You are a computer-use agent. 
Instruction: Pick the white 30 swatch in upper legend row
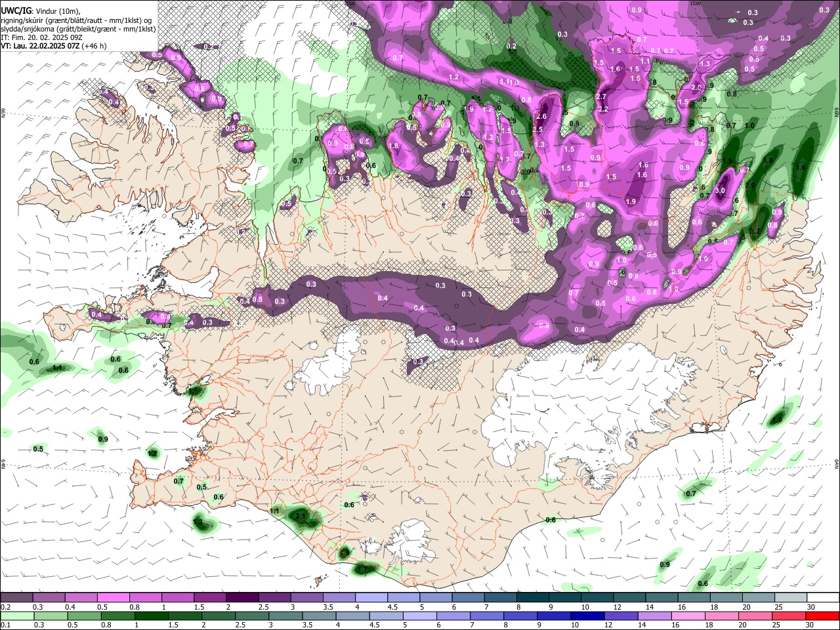823,598
